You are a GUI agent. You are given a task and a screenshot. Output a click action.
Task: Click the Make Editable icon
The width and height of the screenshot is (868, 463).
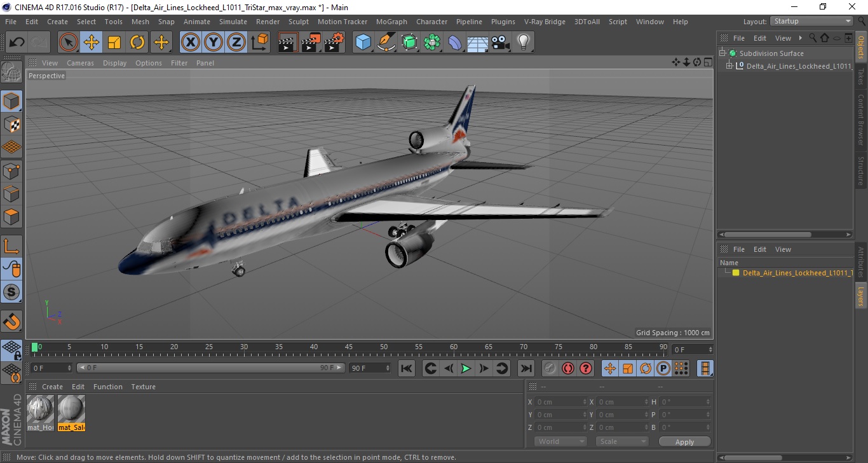[x=11, y=73]
